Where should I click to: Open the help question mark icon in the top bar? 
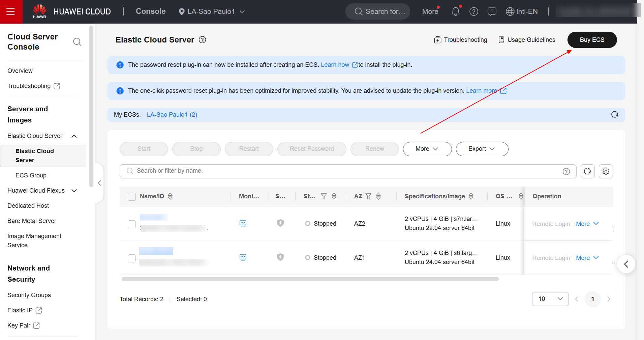coord(473,12)
